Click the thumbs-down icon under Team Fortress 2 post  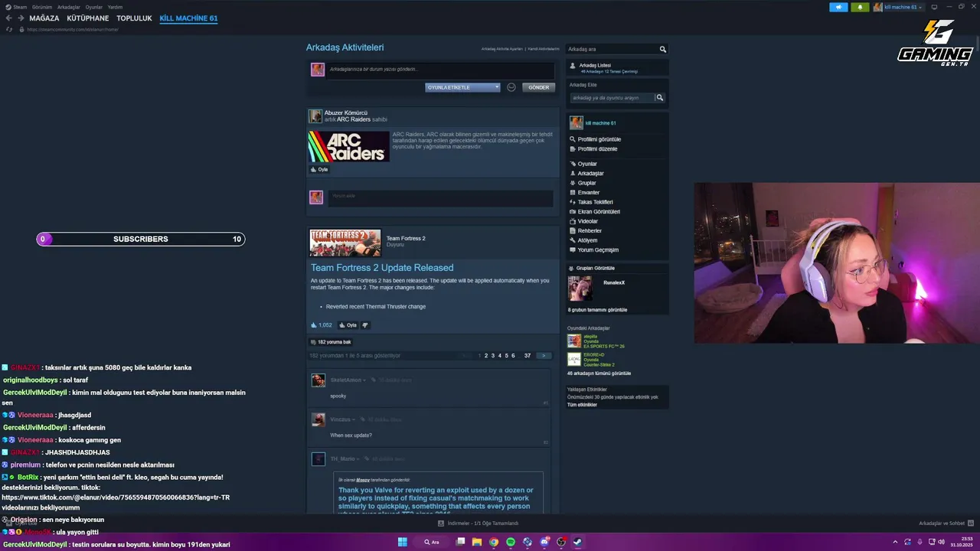point(365,324)
